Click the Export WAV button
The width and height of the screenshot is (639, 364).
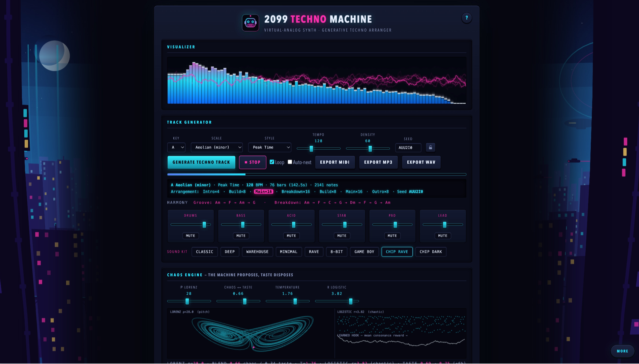[421, 162]
